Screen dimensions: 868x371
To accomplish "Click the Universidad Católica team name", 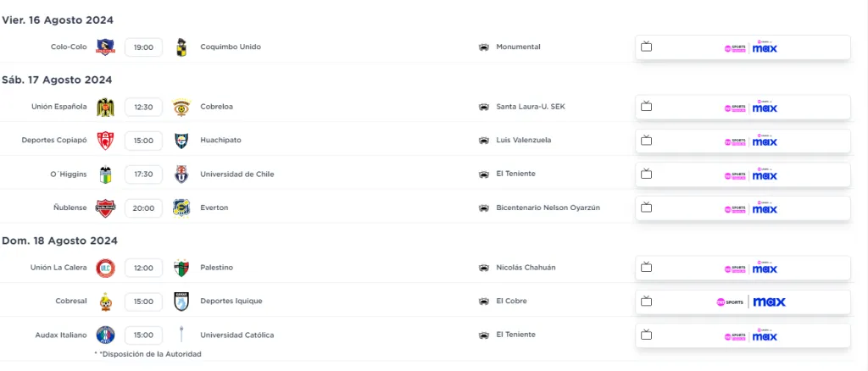I will point(236,335).
